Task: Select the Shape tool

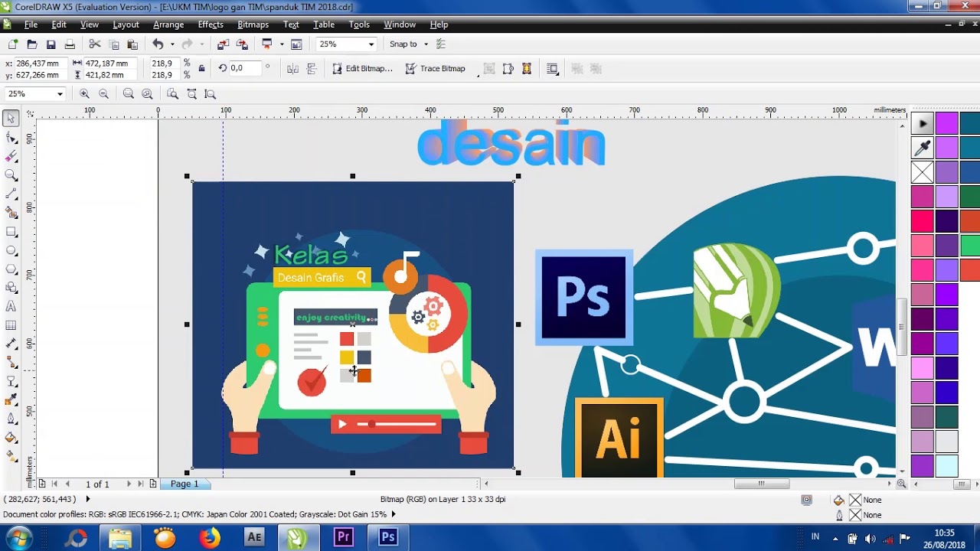Action: [x=11, y=138]
